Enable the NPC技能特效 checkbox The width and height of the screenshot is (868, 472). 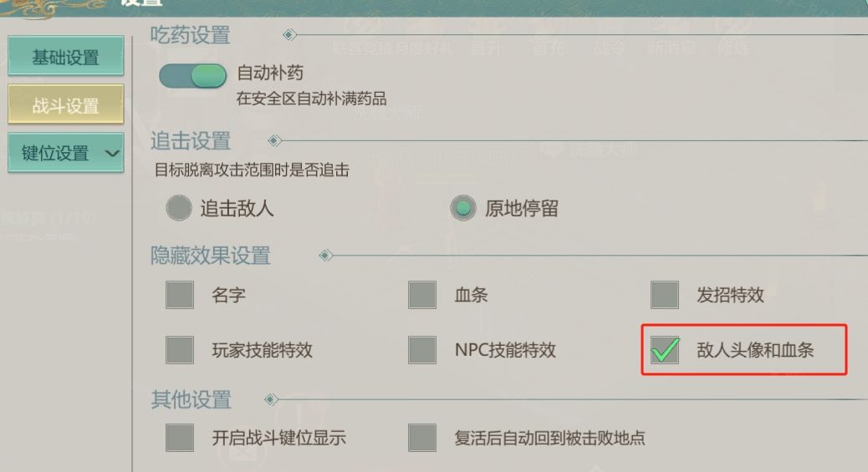point(422,349)
